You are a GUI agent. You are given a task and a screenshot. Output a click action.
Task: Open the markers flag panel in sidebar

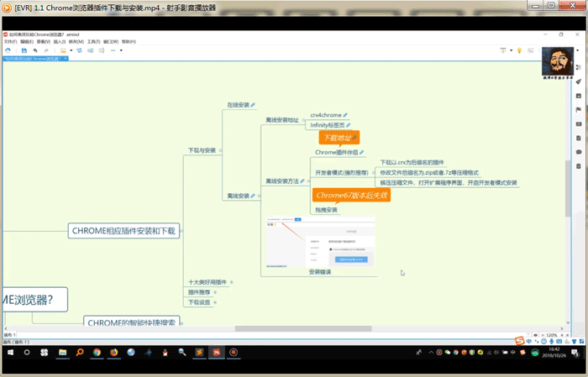click(x=579, y=110)
